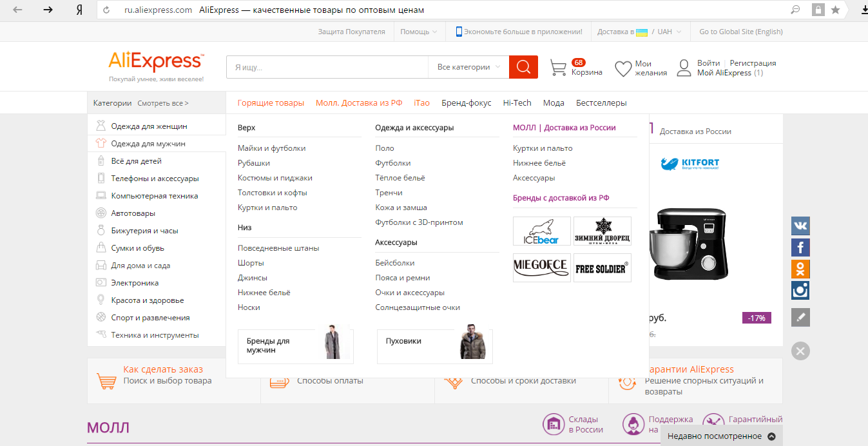Click Войти login link
868x446 pixels.
[709, 63]
